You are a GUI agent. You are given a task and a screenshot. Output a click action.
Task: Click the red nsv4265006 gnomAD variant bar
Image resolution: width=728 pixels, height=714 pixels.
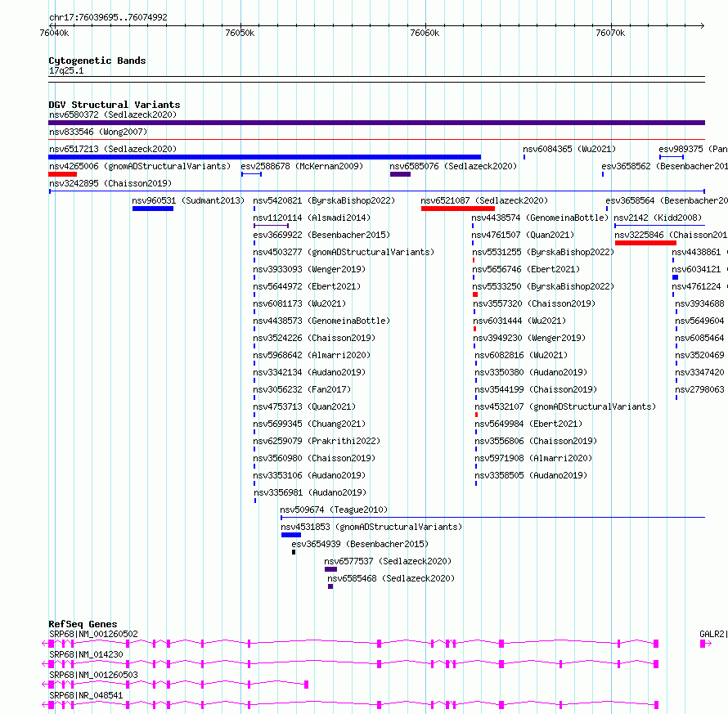click(63, 174)
